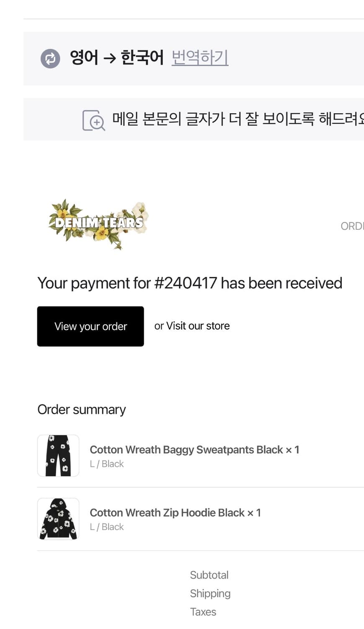This screenshot has width=364, height=629.
Task: Click the View your order button
Action: pos(90,326)
